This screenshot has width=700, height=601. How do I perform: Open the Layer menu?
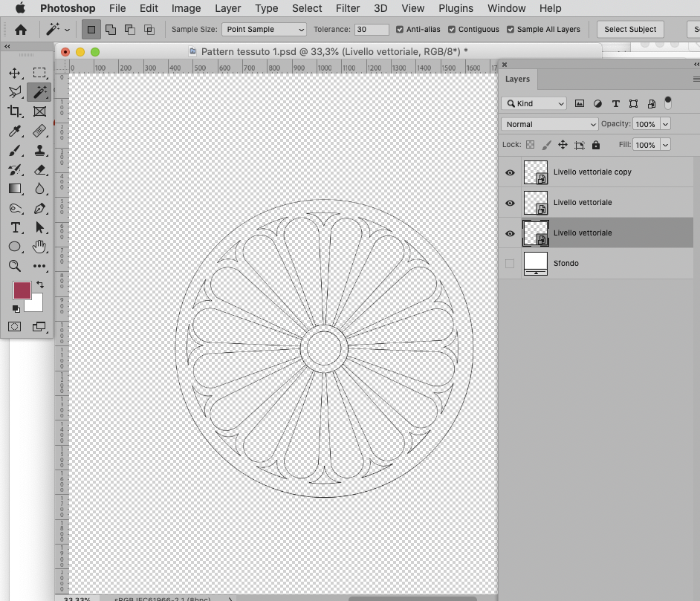(x=227, y=8)
